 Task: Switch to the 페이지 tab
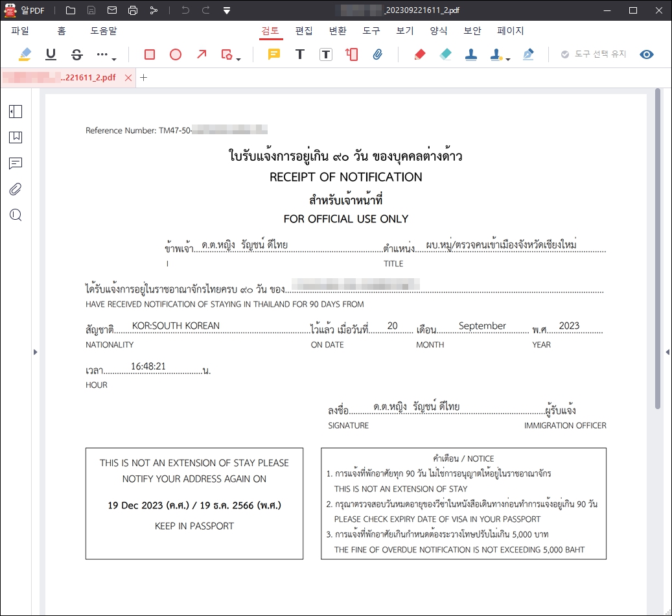pos(511,31)
